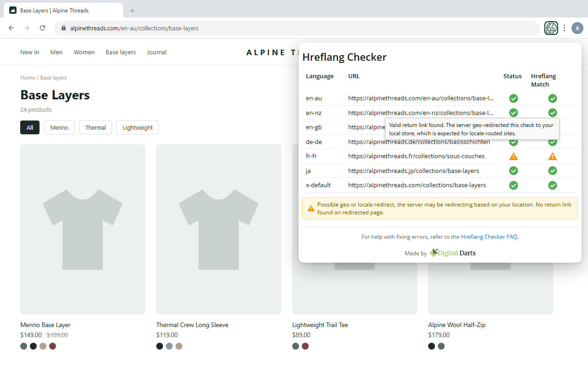The image size is (588, 368).
Task: Click the warning icon in yellow notice
Action: click(x=311, y=208)
